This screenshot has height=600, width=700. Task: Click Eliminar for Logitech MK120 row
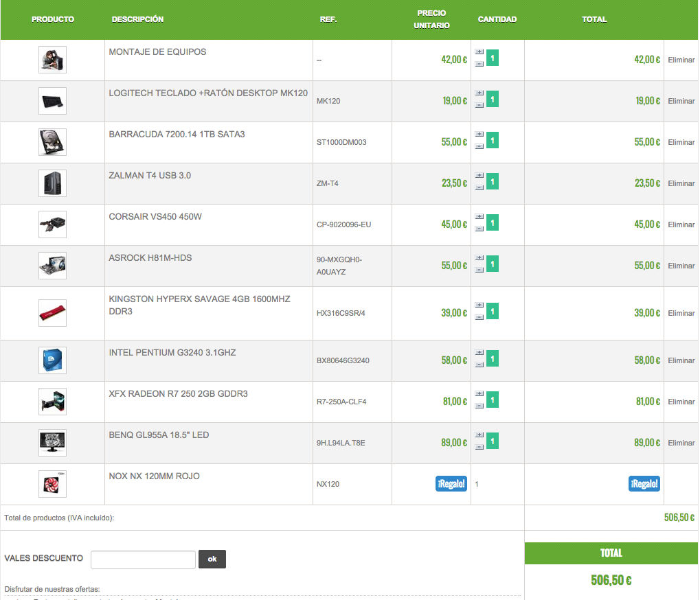(681, 101)
